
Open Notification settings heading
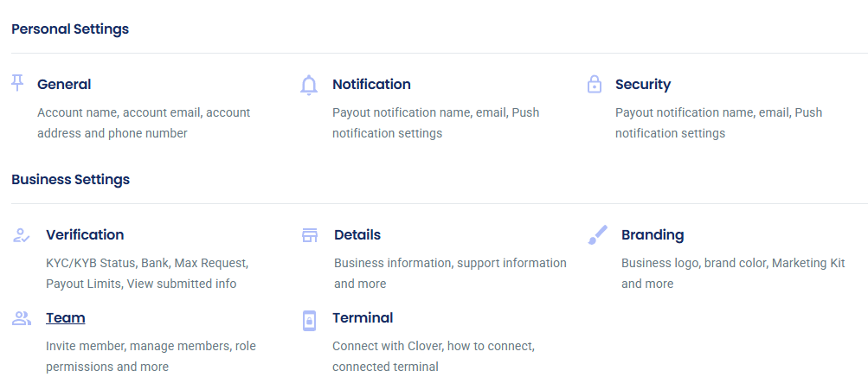click(371, 85)
